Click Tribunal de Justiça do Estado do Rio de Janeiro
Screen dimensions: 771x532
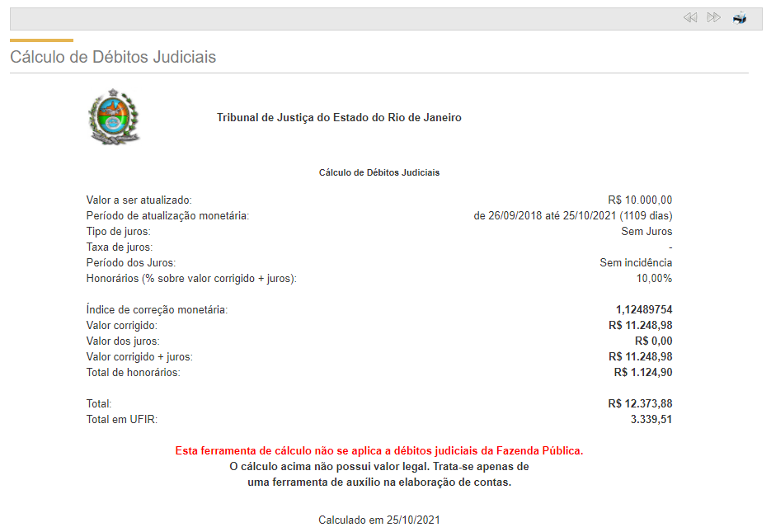point(339,117)
